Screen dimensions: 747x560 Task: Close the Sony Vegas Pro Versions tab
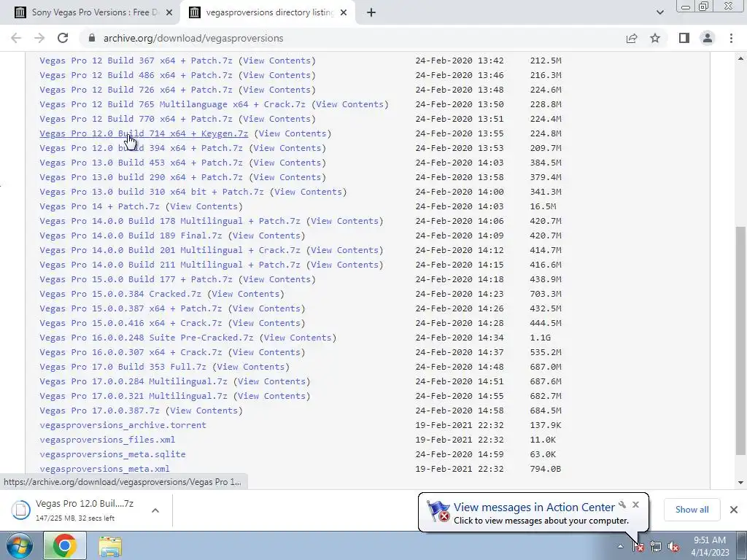(169, 12)
